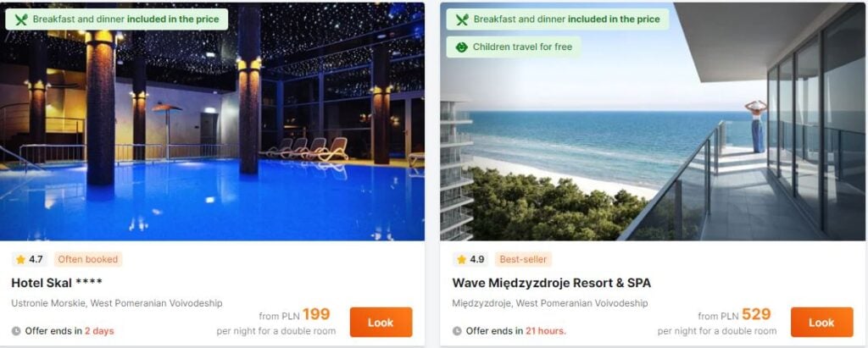
Task: Click the Children travel for free tag
Action: point(514,47)
